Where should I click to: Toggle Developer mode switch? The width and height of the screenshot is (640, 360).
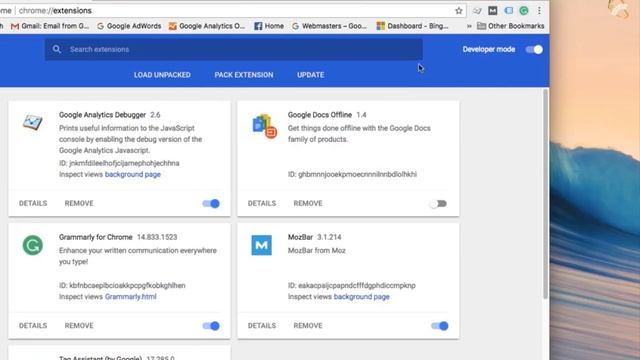pos(534,49)
